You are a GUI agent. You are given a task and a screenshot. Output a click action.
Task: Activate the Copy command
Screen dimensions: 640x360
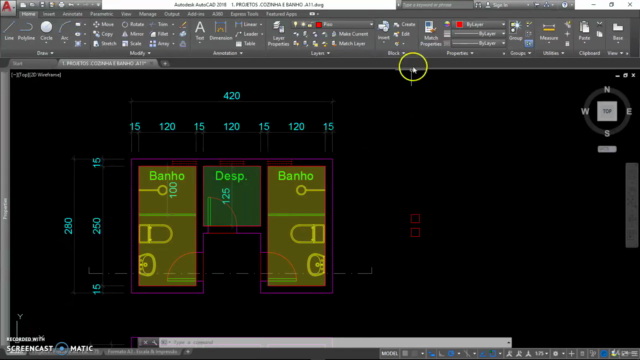[x=103, y=34]
